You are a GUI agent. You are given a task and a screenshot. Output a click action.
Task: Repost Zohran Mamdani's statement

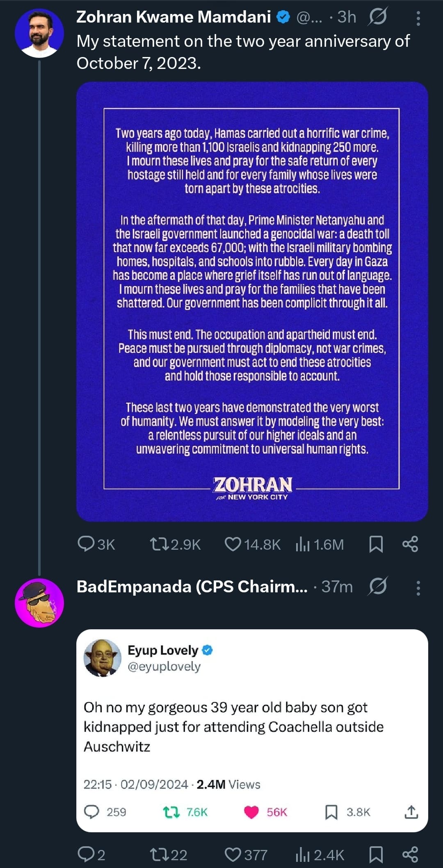[158, 544]
